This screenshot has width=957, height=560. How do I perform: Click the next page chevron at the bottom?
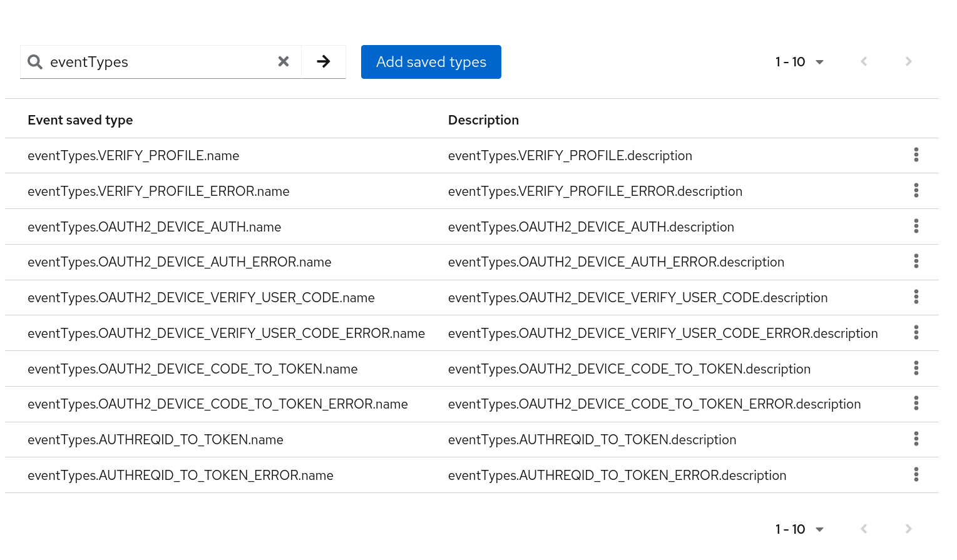tap(908, 529)
